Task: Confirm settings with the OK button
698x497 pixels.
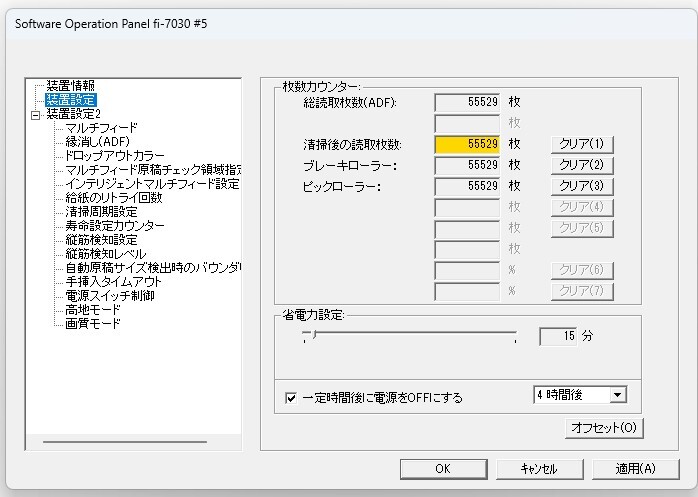Action: tap(442, 468)
